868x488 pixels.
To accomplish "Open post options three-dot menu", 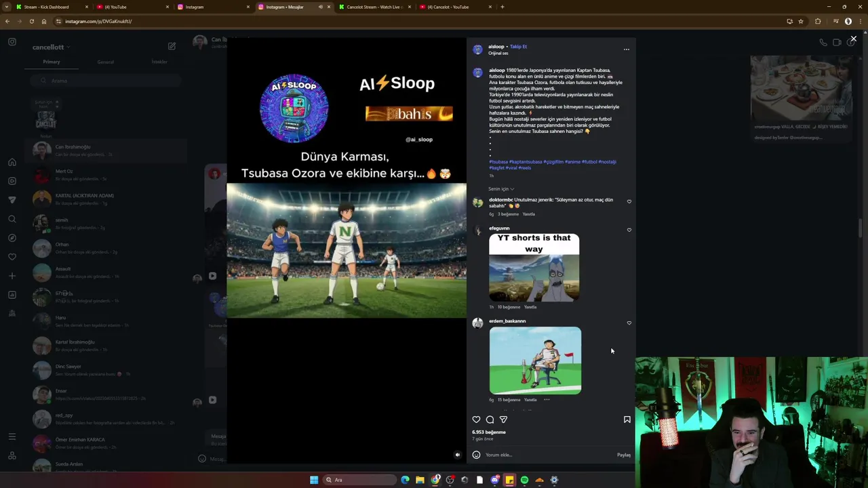I will pos(626,49).
